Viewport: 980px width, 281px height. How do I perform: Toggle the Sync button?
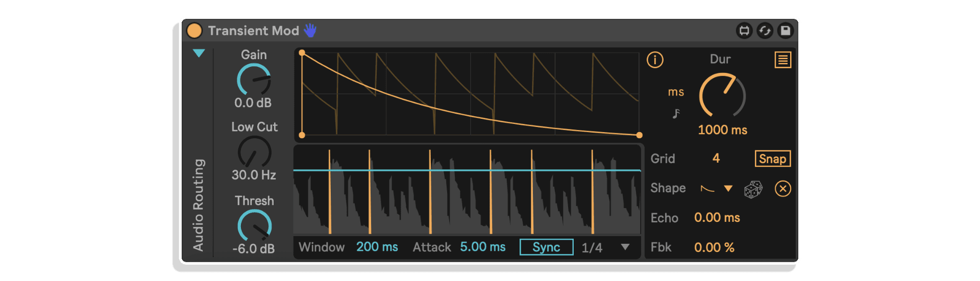tap(546, 247)
